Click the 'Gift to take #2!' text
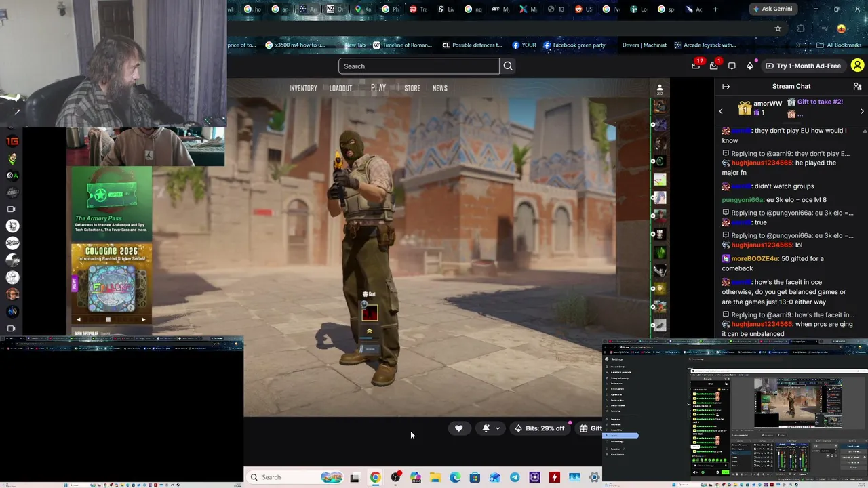Image resolution: width=868 pixels, height=488 pixels. coord(820,102)
